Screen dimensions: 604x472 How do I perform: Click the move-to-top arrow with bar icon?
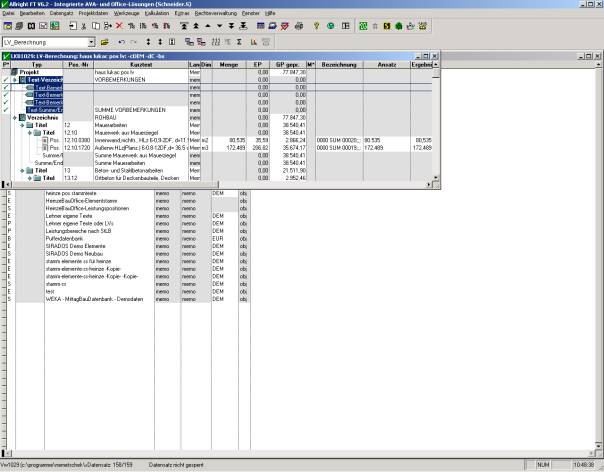click(184, 26)
